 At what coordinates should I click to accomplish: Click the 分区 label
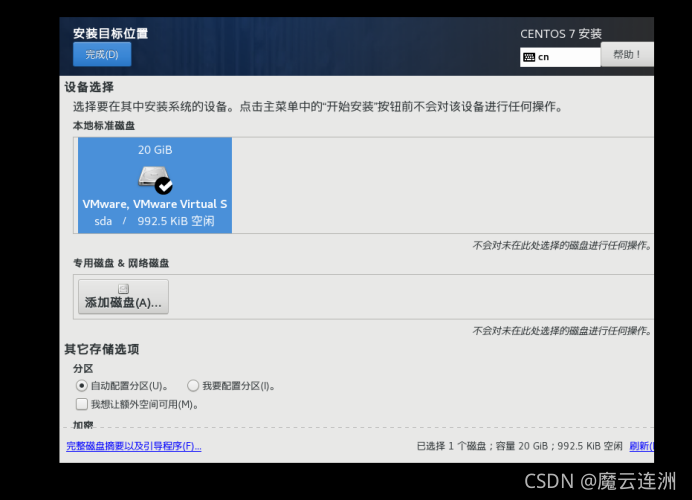click(x=83, y=368)
